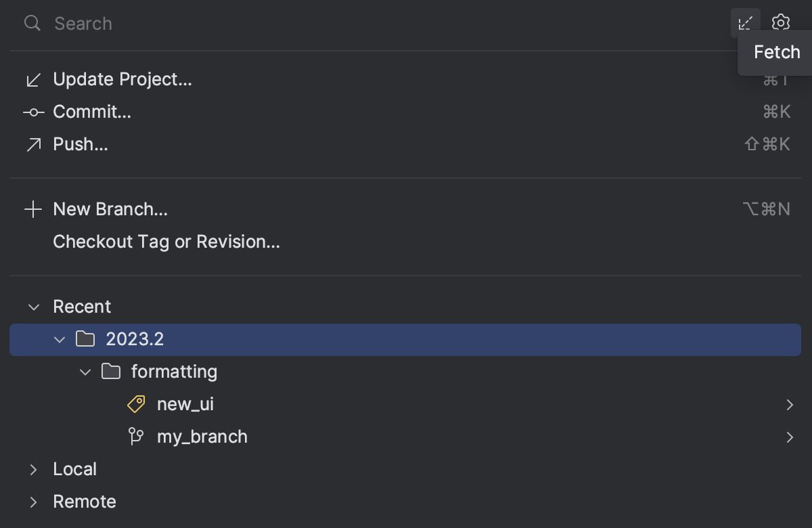Viewport: 812px width, 528px height.
Task: Select Checkout Tag or Revision
Action: click(x=166, y=242)
